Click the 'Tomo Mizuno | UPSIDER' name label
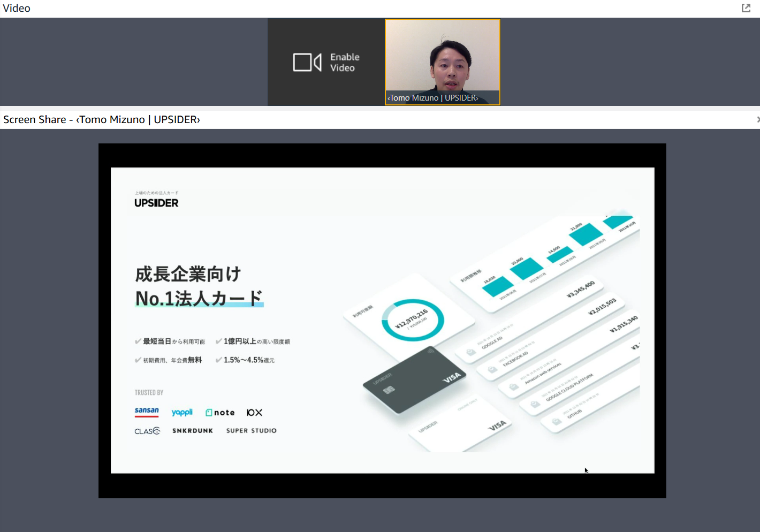Viewport: 760px width, 532px height. [x=433, y=98]
